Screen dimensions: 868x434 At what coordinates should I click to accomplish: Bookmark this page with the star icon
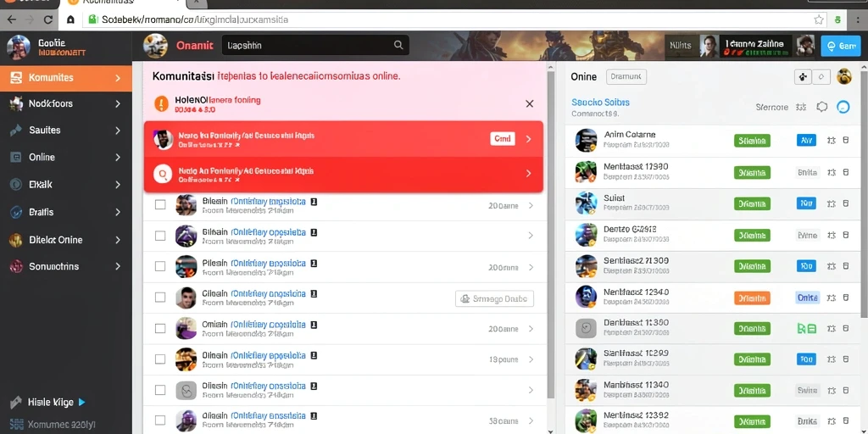click(x=819, y=19)
